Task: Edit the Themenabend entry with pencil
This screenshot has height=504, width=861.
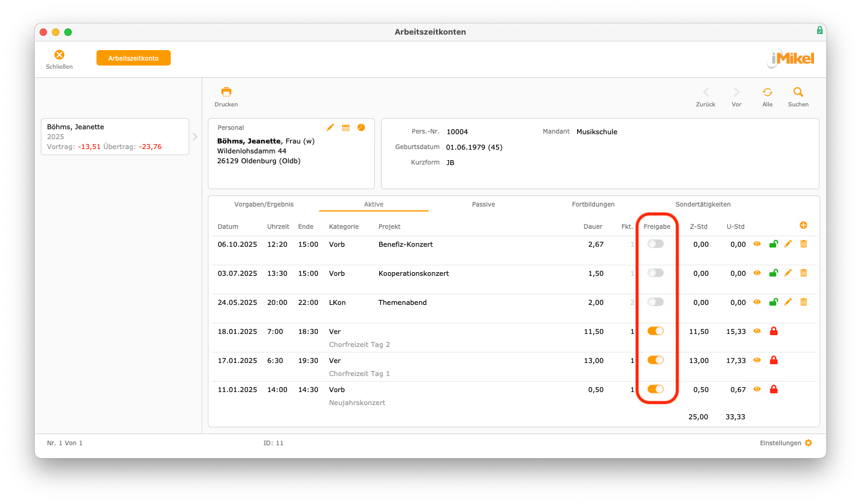Action: click(x=788, y=302)
